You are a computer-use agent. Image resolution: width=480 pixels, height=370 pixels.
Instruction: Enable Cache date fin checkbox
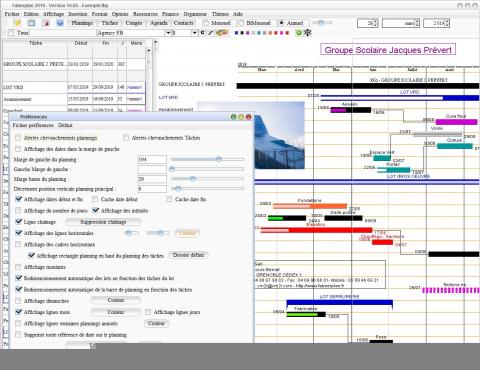pyautogui.click(x=169, y=199)
